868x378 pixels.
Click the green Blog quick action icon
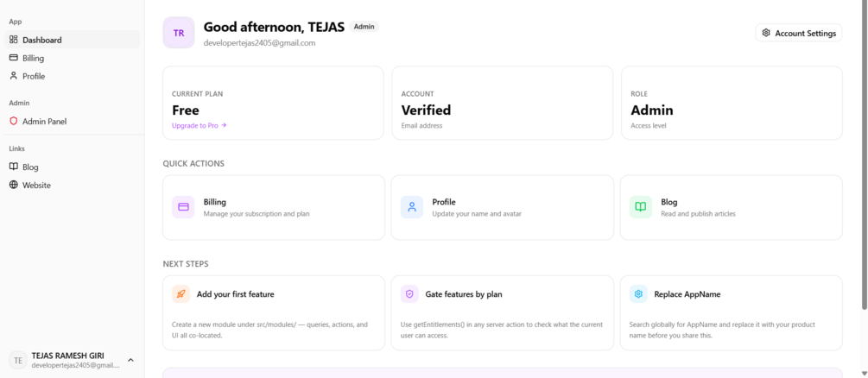coord(641,207)
